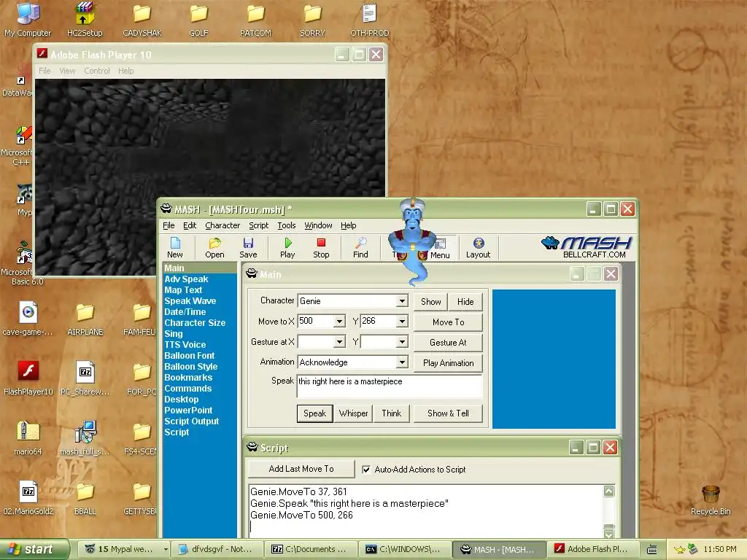This screenshot has height=560, width=747.
Task: Open the taskbar Mypal group dropdown arrow
Action: pyautogui.click(x=166, y=550)
